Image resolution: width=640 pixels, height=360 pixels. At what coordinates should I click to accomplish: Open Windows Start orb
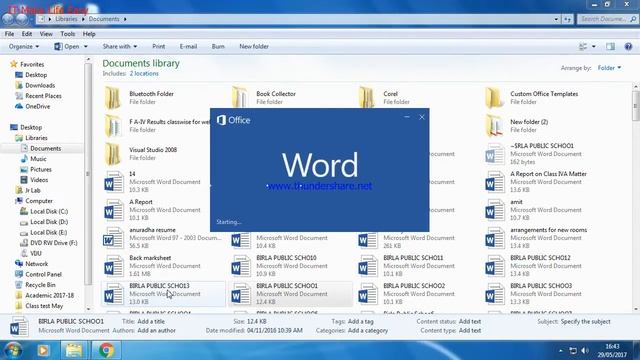pyautogui.click(x=13, y=350)
